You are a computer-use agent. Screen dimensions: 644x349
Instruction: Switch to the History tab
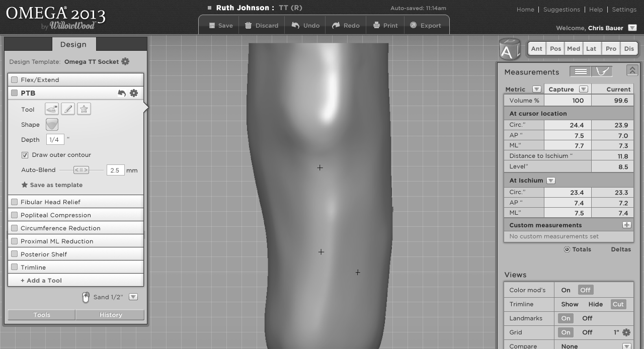(x=110, y=315)
